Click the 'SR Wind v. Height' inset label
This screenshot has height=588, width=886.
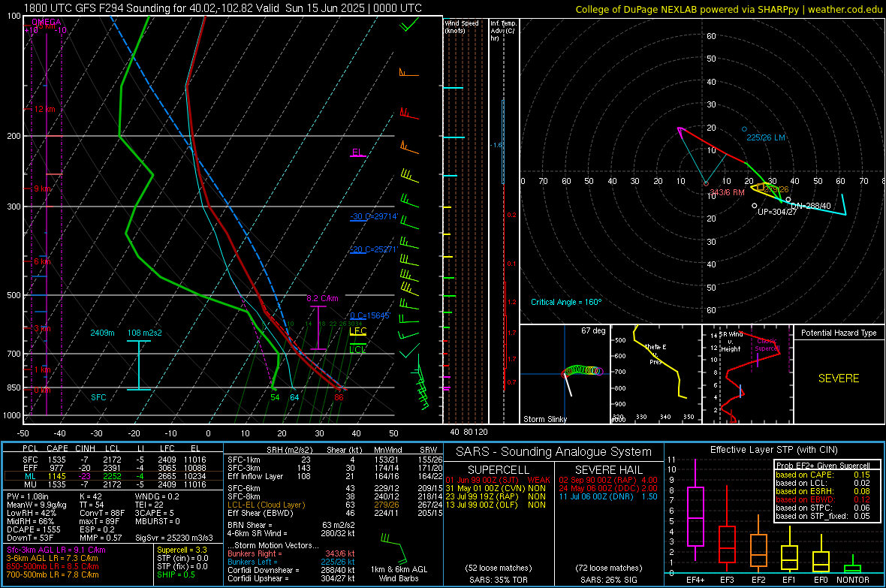731,342
